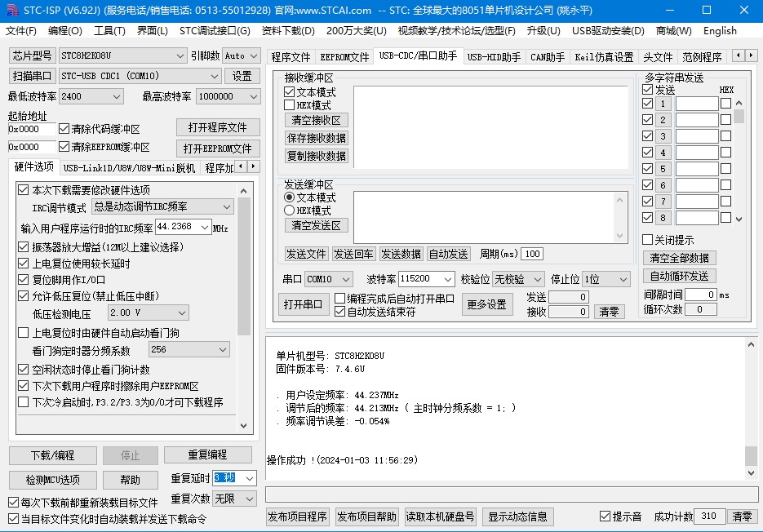Expand the 引脚数 Auto dropdown
Image resolution: width=763 pixels, height=532 pixels.
point(254,56)
